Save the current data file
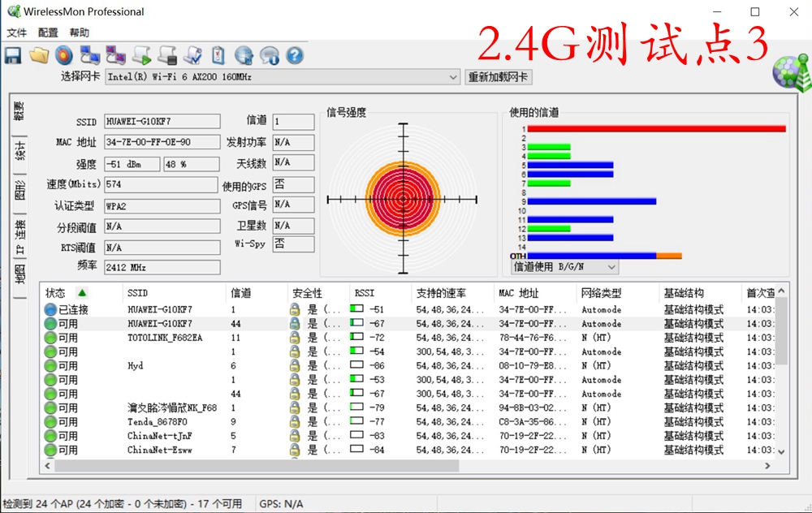 tap(12, 54)
